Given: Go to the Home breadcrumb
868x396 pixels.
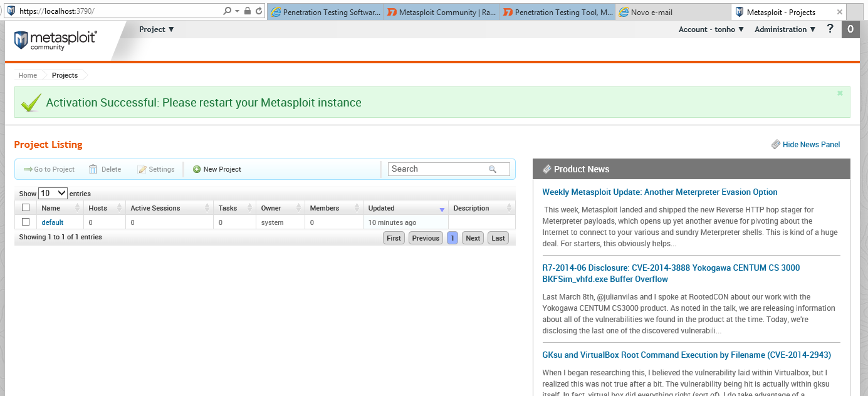Looking at the screenshot, I should [x=28, y=75].
